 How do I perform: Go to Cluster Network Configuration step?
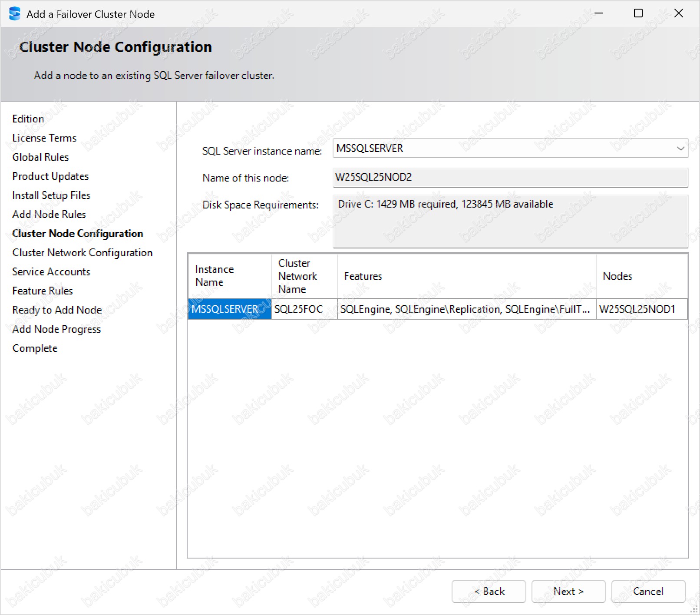click(82, 253)
